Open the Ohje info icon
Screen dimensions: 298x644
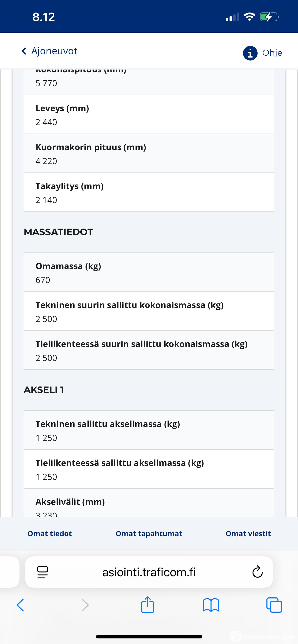coord(250,53)
